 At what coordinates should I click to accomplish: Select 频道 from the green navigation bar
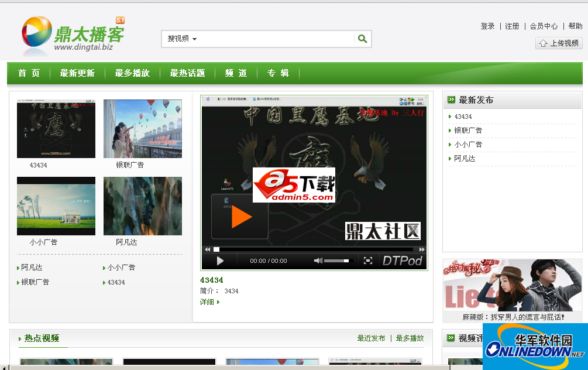coord(236,74)
